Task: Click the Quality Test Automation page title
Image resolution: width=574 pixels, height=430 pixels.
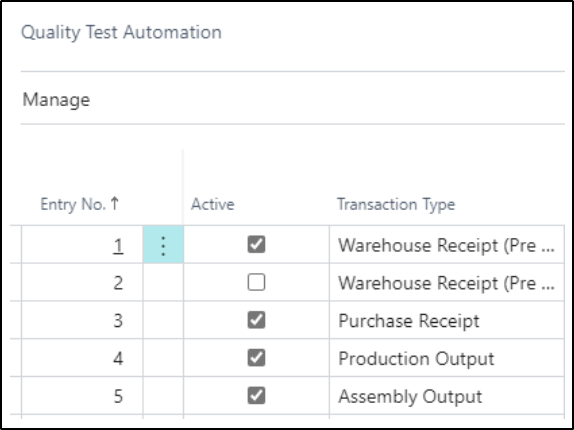Action: [x=121, y=32]
